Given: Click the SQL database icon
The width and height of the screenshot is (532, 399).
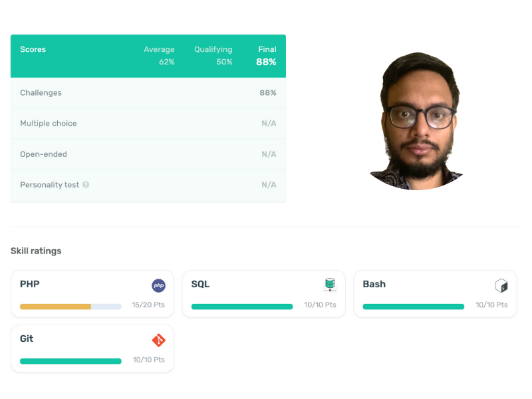Looking at the screenshot, I should pyautogui.click(x=330, y=285).
